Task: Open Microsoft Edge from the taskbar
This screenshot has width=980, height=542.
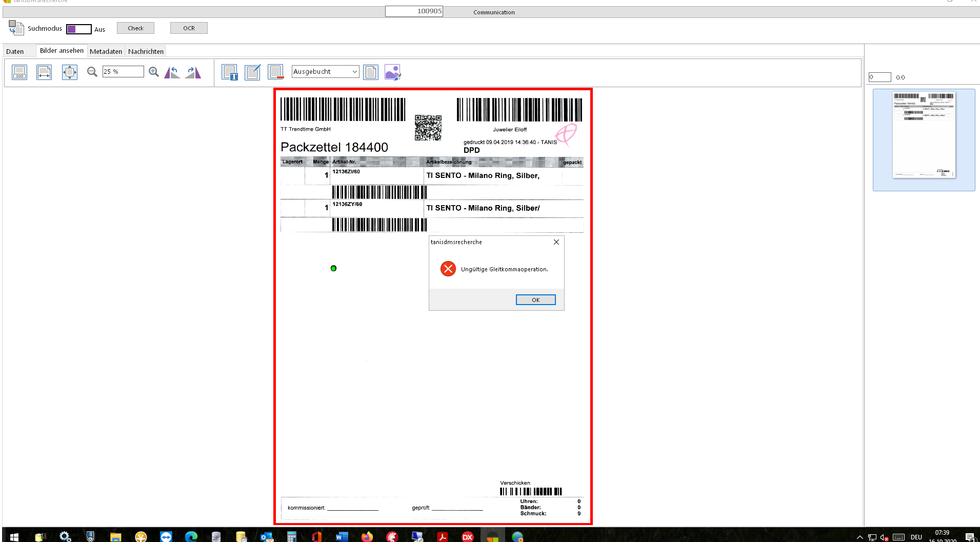Action: (191, 537)
